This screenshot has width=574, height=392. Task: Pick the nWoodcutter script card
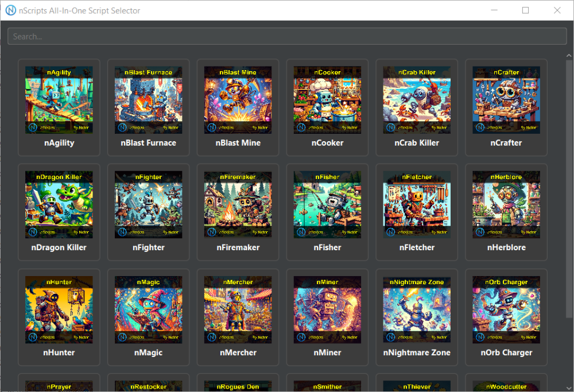pos(506,382)
